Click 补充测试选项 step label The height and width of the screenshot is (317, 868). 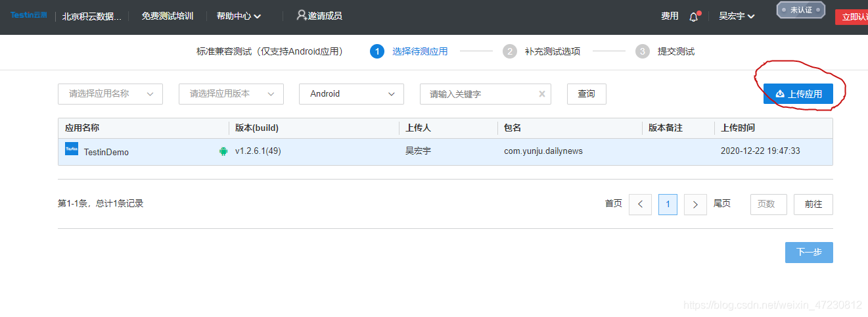[553, 51]
